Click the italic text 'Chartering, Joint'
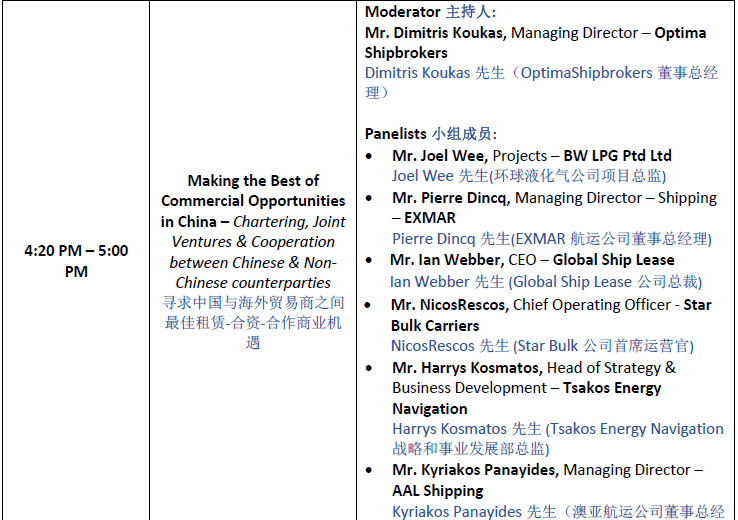The image size is (738, 520). [x=289, y=222]
